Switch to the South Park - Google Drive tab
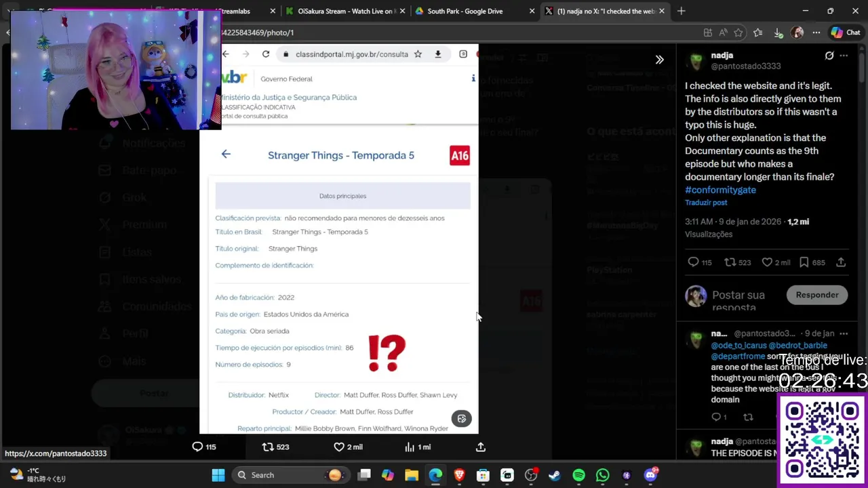This screenshot has height=488, width=868. click(474, 11)
